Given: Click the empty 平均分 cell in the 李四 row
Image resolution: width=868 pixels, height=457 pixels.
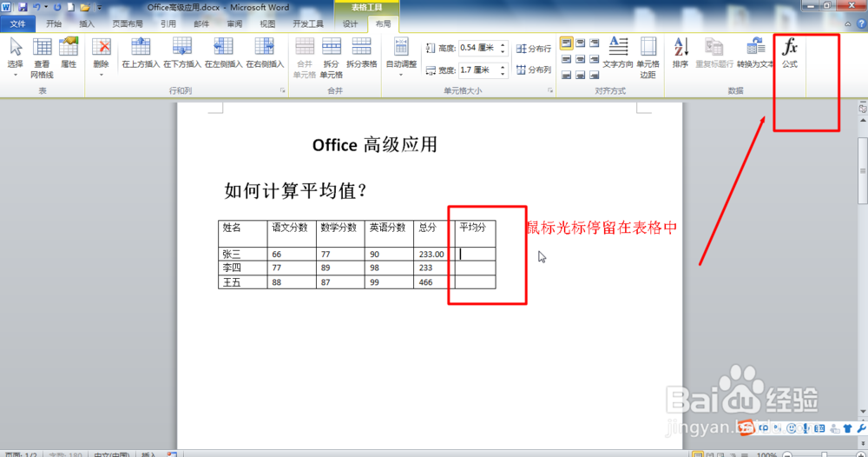Looking at the screenshot, I should [x=475, y=268].
